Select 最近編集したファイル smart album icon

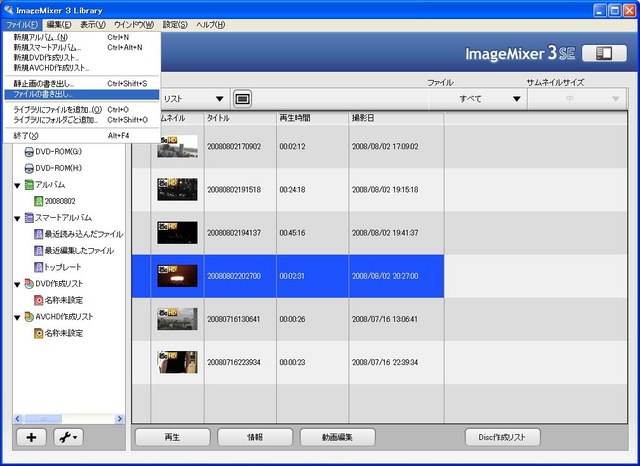click(x=38, y=251)
